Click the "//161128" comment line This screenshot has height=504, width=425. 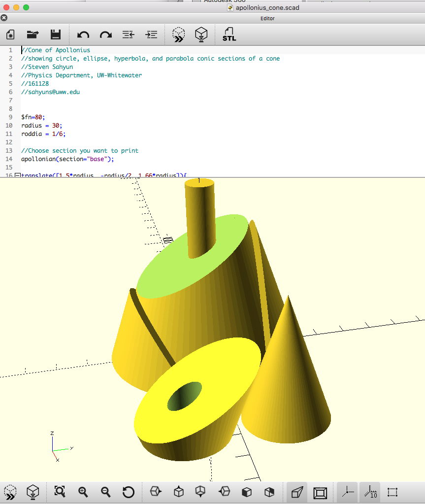pyautogui.click(x=35, y=84)
